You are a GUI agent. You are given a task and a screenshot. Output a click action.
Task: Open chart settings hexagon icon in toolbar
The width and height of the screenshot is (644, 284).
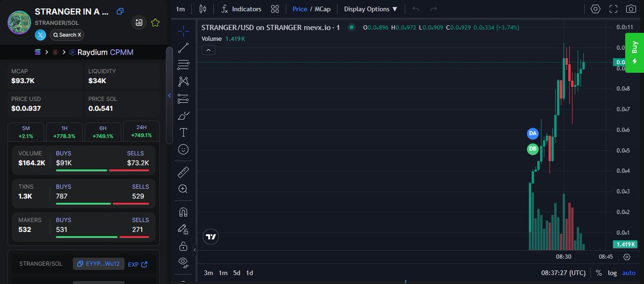[x=596, y=9]
